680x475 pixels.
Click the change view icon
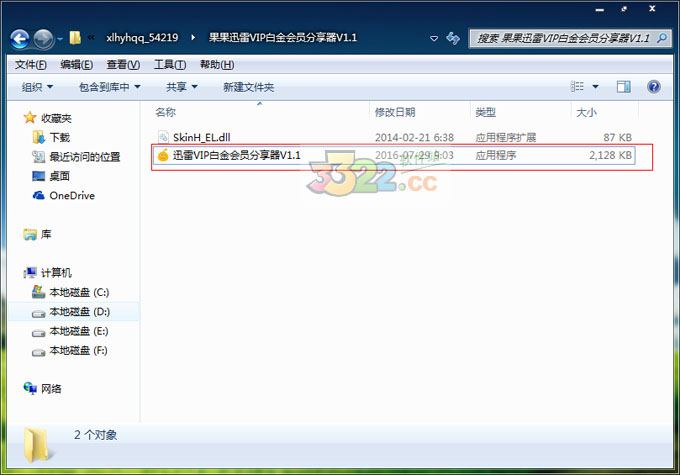pyautogui.click(x=577, y=87)
